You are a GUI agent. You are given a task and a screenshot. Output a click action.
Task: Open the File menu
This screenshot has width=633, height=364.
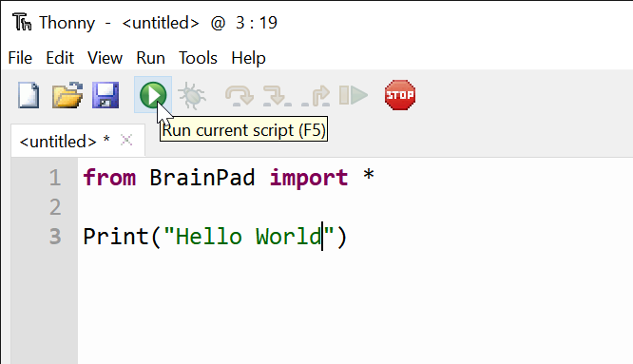[20, 58]
